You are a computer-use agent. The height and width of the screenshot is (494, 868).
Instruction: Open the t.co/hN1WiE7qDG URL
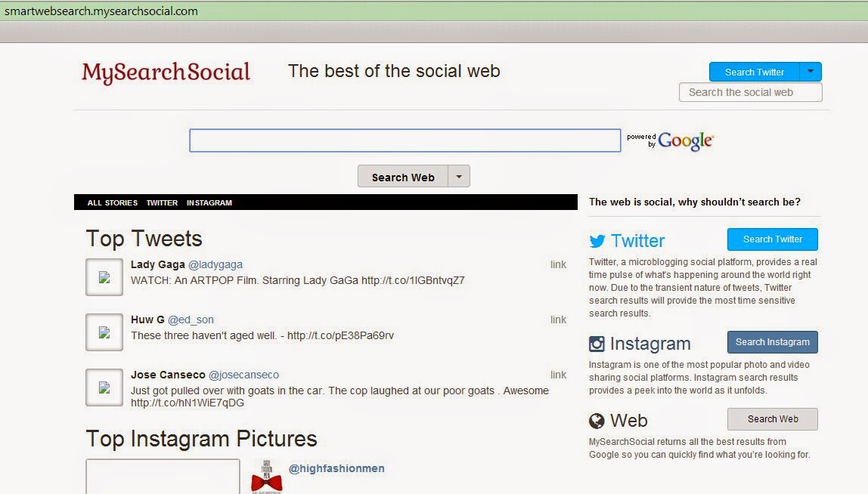point(187,403)
